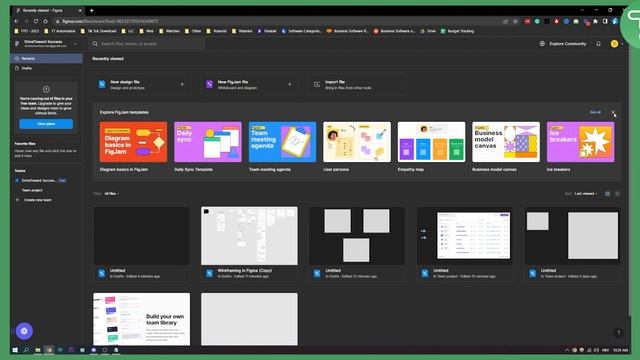Go back with browser back arrow
The image size is (640, 360).
point(17,21)
